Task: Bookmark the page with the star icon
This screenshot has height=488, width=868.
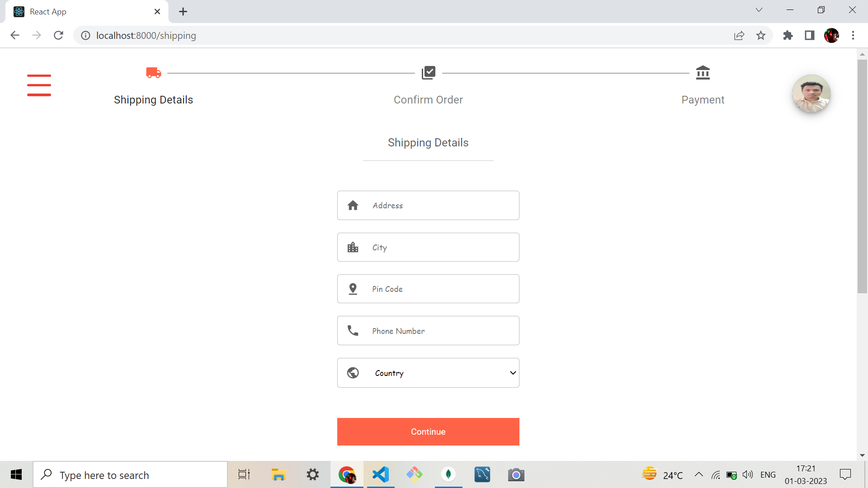Action: click(761, 35)
